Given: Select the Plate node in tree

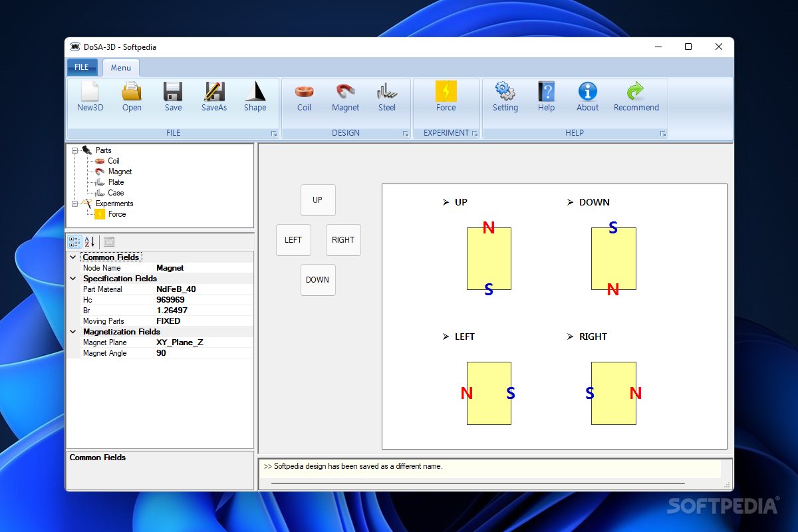Looking at the screenshot, I should coord(116,182).
